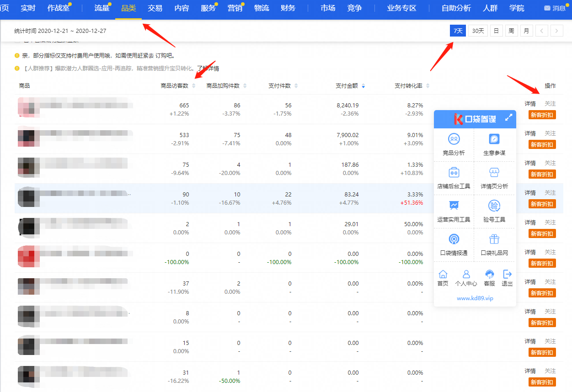
Task: Open the 人群 tab
Action: (490, 8)
